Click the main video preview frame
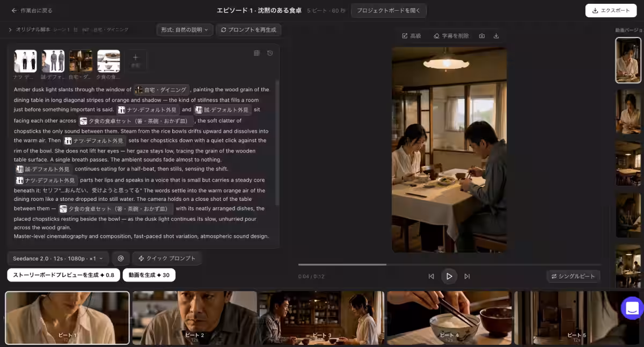This screenshot has height=347, width=644. tap(449, 149)
